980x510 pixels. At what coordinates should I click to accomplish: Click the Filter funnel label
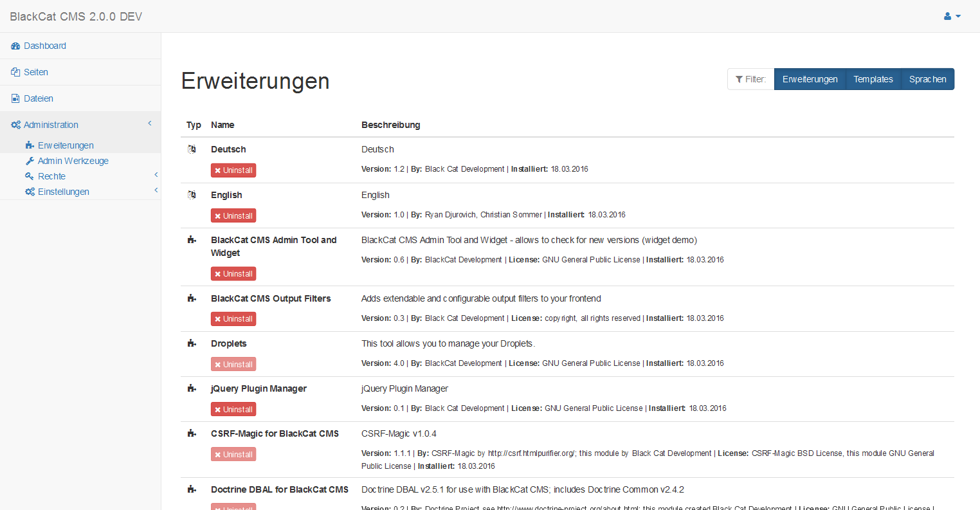coord(751,79)
